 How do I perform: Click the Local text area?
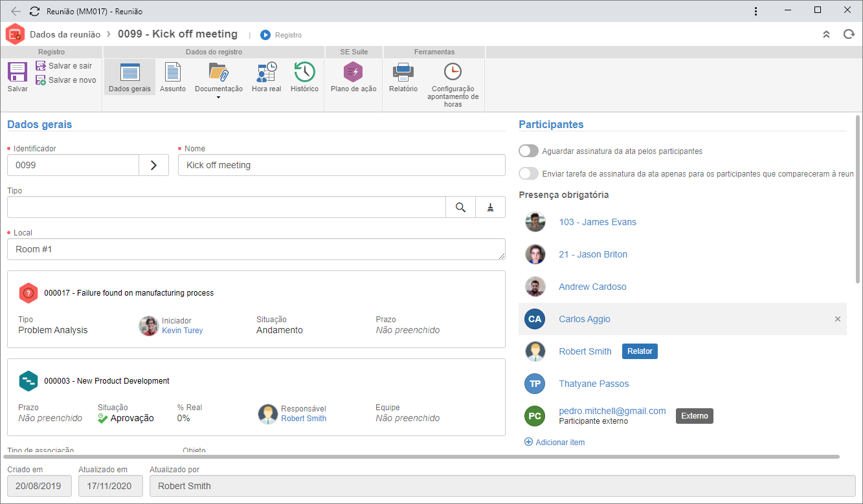[x=256, y=249]
